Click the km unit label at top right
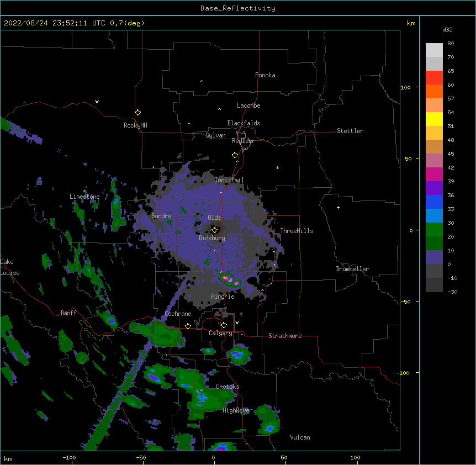Screen dimensions: 476x465 pos(411,23)
